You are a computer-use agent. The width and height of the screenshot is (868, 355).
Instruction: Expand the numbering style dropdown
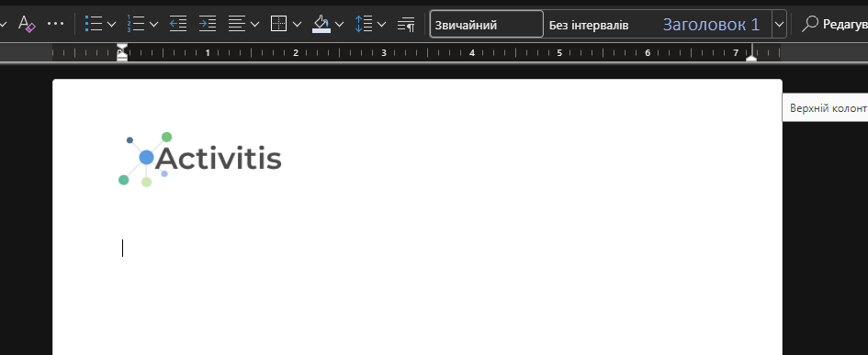(154, 25)
